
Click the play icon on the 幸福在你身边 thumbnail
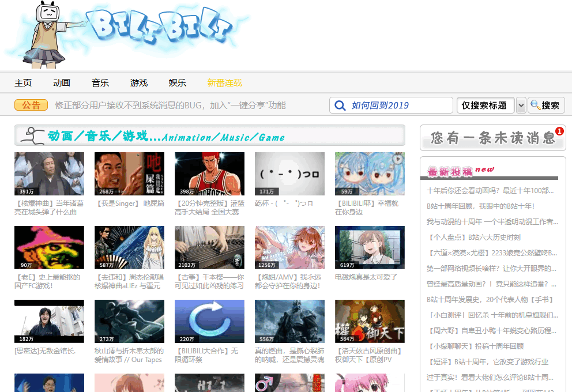397,159
